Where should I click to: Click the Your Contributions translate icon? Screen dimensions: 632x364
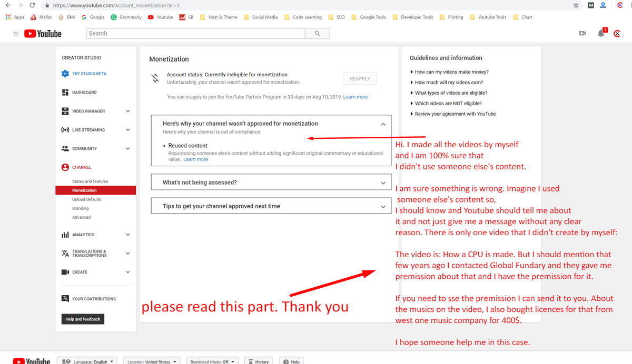65,299
